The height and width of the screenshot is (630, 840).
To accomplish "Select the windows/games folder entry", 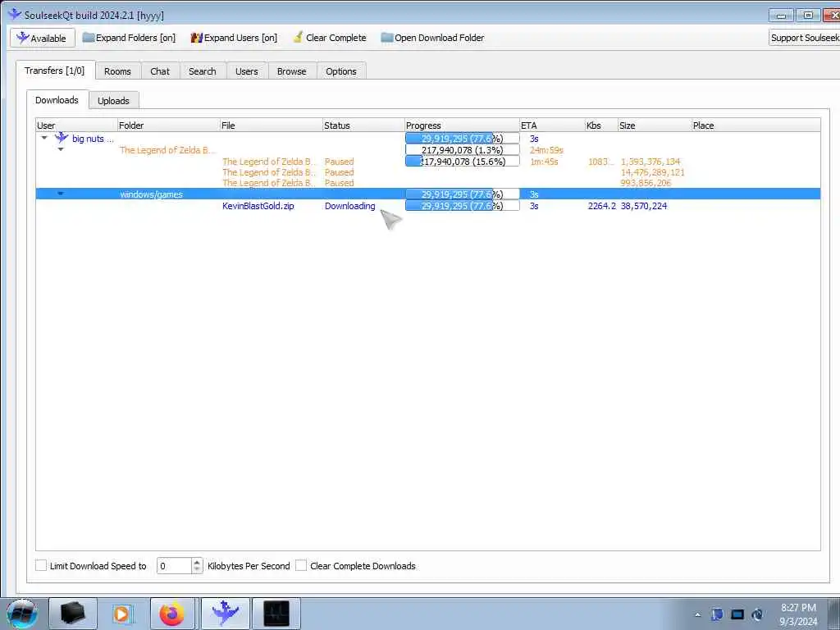I will (151, 194).
